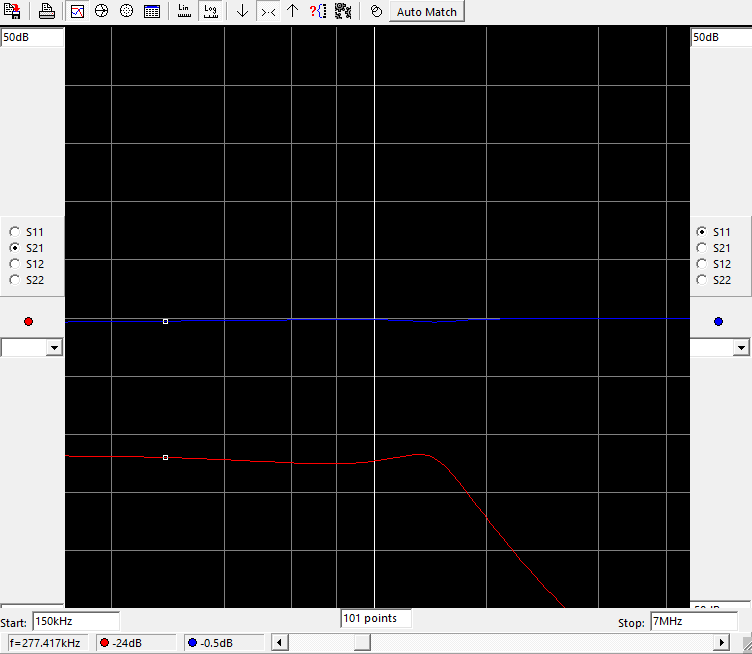Screen dimensions: 752x654
Task: Open the right trace format dropdown
Action: tap(741, 347)
